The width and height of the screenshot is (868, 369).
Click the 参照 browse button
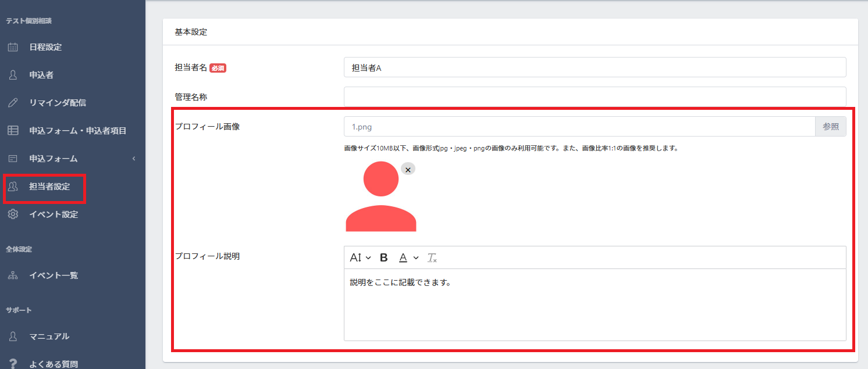830,127
